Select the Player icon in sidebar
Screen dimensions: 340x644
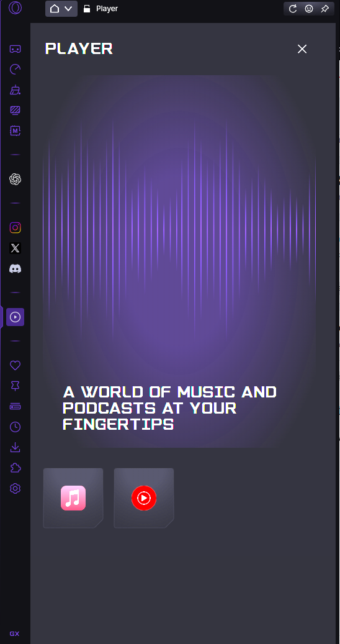point(15,317)
